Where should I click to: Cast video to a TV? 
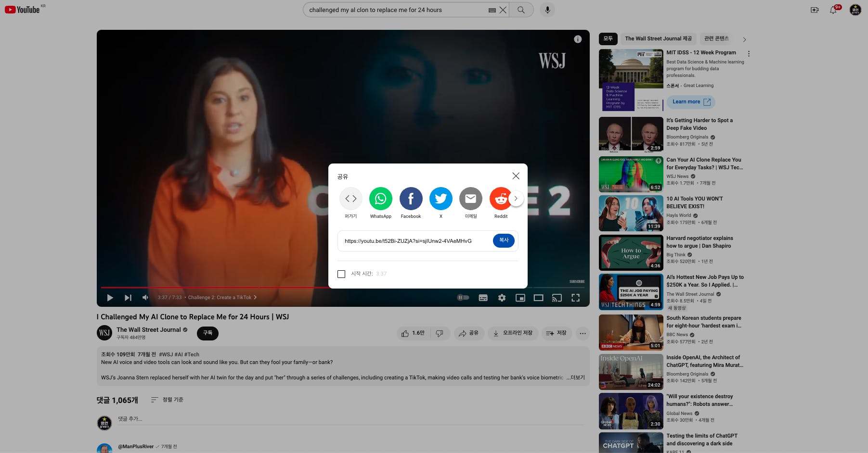click(x=557, y=298)
